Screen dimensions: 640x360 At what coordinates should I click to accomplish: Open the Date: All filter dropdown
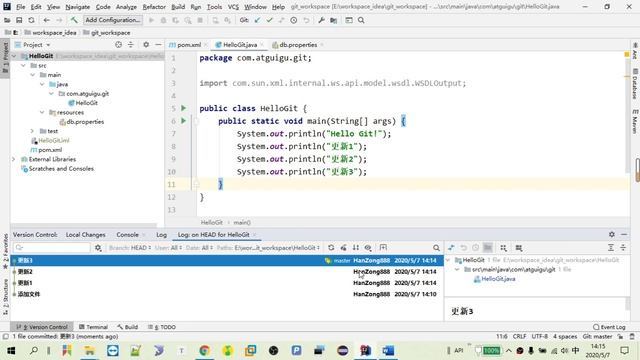[199, 248]
